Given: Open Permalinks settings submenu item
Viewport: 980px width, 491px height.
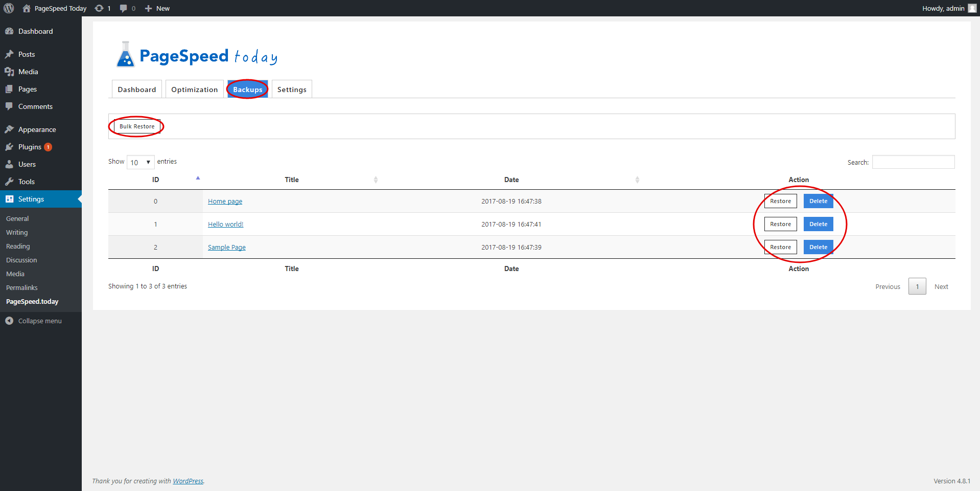Looking at the screenshot, I should click(x=22, y=287).
